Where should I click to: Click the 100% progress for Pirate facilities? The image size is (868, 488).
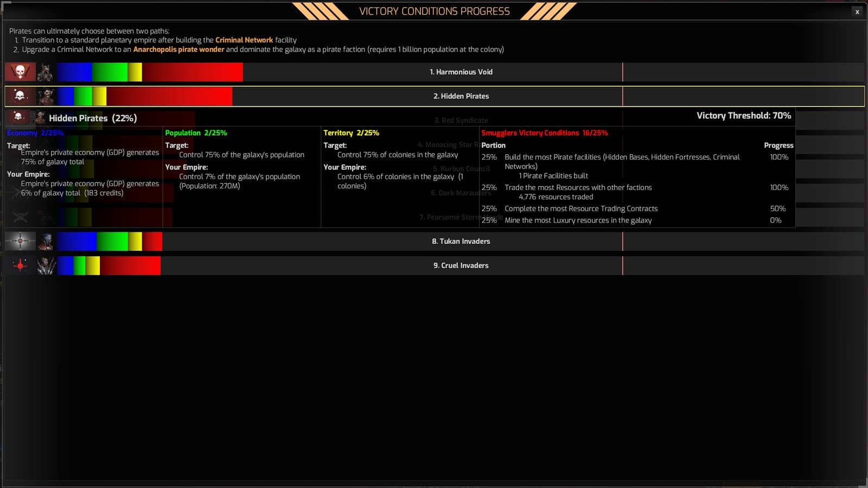[x=779, y=157]
